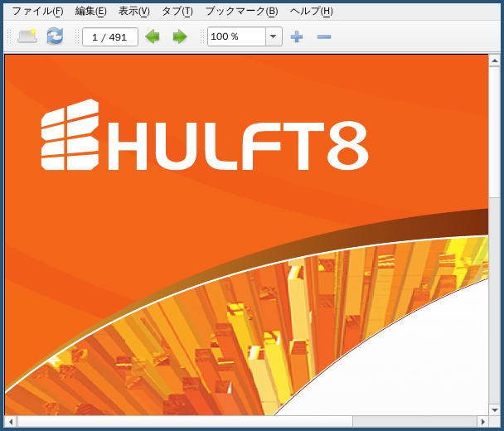Open the タブ(T) menu
This screenshot has height=431, width=504.
177,12
